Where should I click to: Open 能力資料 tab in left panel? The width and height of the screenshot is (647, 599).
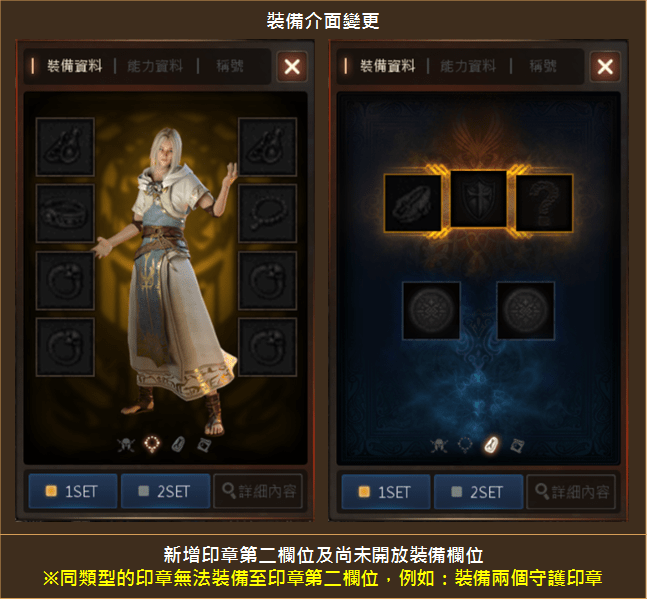155,66
